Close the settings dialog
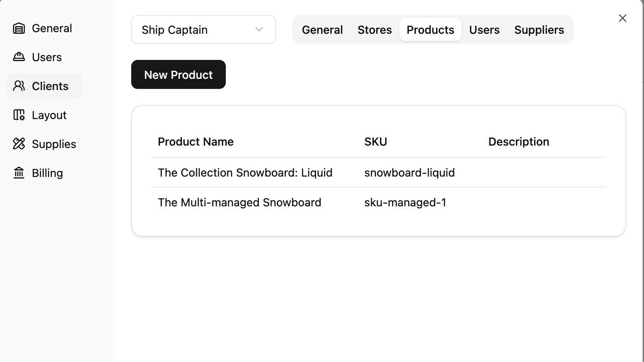Screen dimensions: 644x362 622,18
